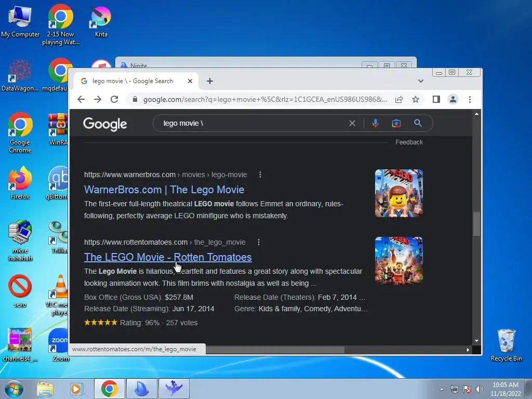Select the WinRAR desktop icon

pos(58,129)
